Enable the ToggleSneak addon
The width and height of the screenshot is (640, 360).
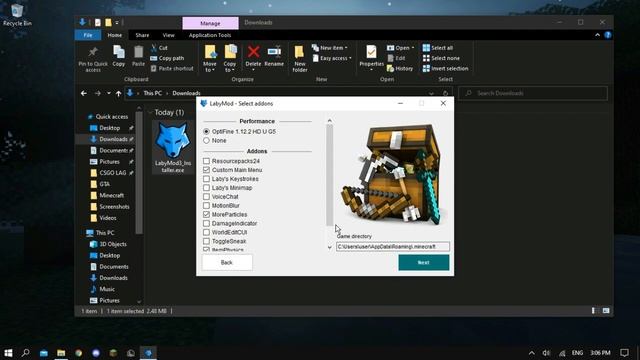click(207, 241)
